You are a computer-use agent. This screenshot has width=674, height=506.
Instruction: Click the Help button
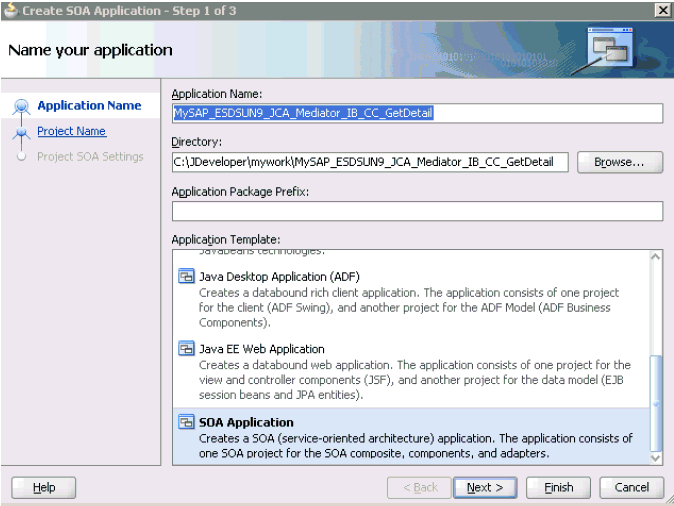pyautogui.click(x=44, y=488)
